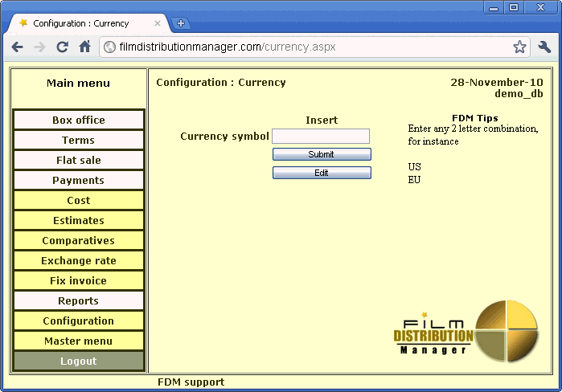
Task: Click the address bar URL field
Action: point(306,47)
